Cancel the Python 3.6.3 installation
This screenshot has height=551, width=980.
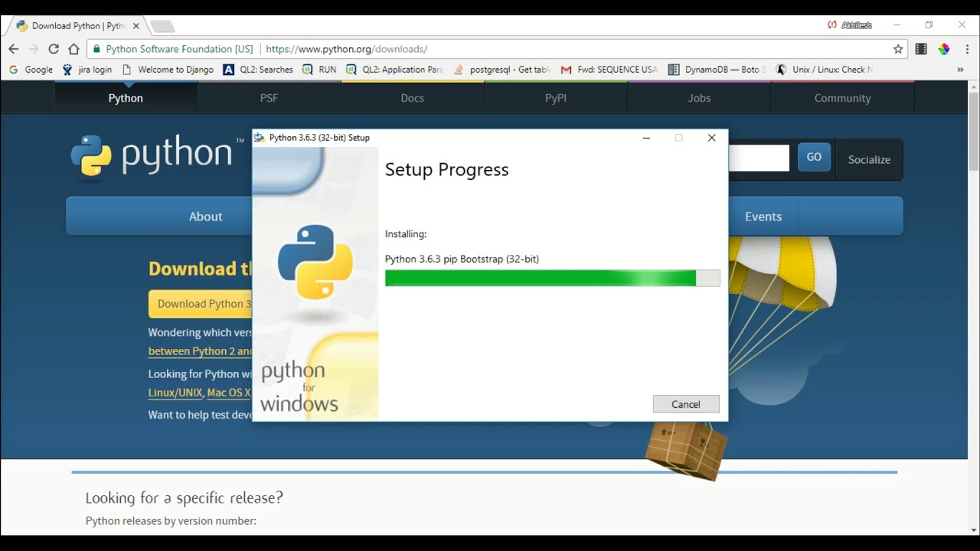pyautogui.click(x=686, y=404)
